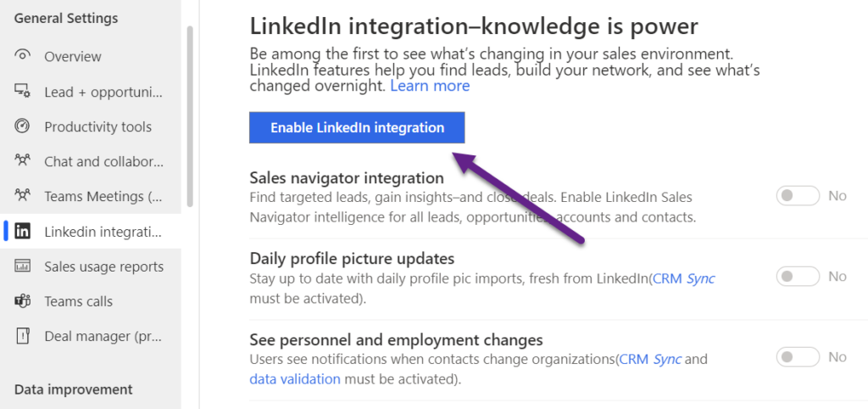Open the data validation link
The width and height of the screenshot is (868, 409).
tap(295, 379)
